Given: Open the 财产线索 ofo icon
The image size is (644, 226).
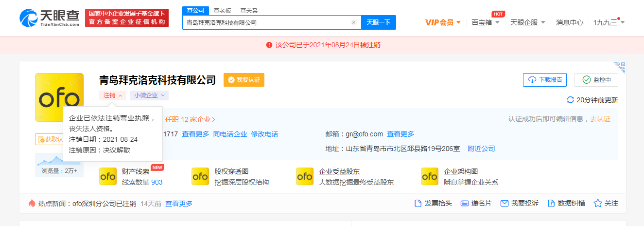Looking at the screenshot, I should (108, 176).
